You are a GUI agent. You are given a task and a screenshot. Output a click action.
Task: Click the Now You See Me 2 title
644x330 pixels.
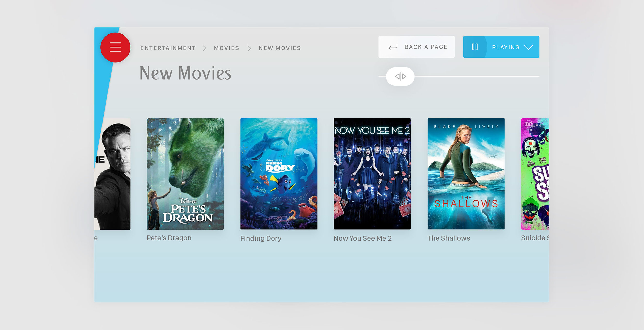click(x=362, y=238)
